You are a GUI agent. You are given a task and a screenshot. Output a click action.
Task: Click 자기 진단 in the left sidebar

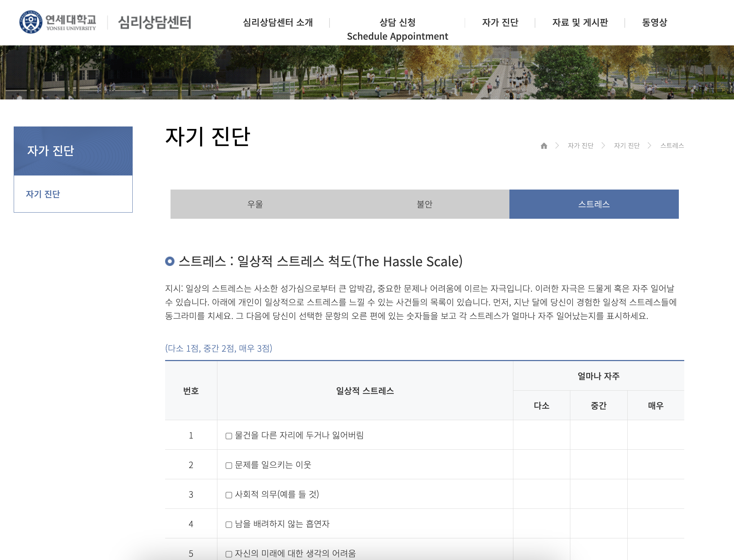(x=43, y=194)
